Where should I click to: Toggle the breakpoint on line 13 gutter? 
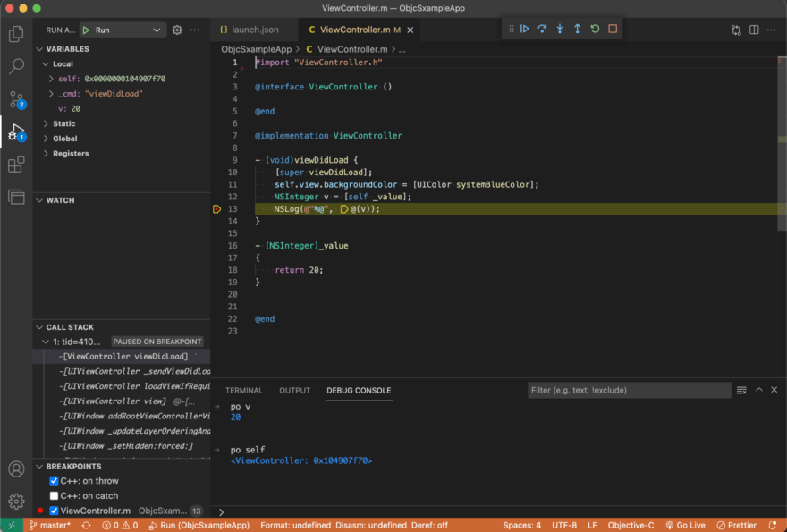click(216, 209)
